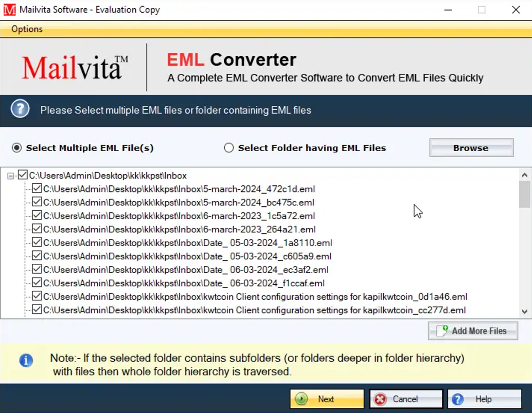Select the 6-march-2023_1c5a72.eml file path

pos(179,216)
